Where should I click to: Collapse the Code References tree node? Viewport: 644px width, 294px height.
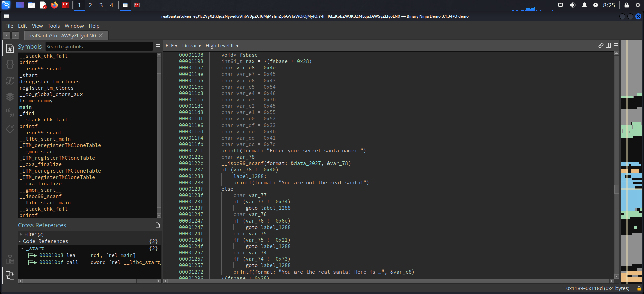tap(20, 241)
